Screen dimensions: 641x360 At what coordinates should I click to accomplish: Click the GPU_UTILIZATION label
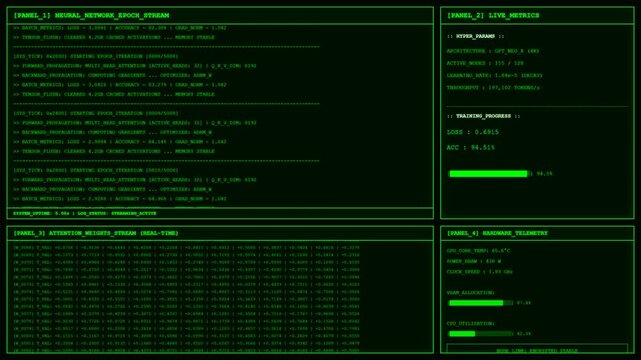coord(471,324)
